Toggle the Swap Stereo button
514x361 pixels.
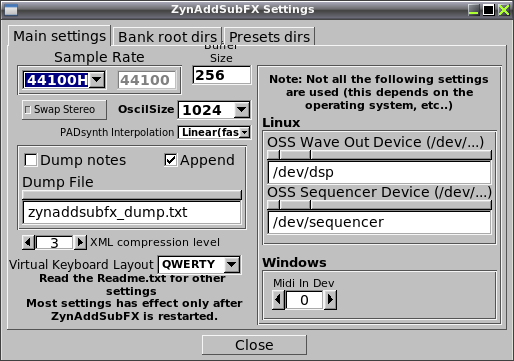pyautogui.click(x=64, y=109)
